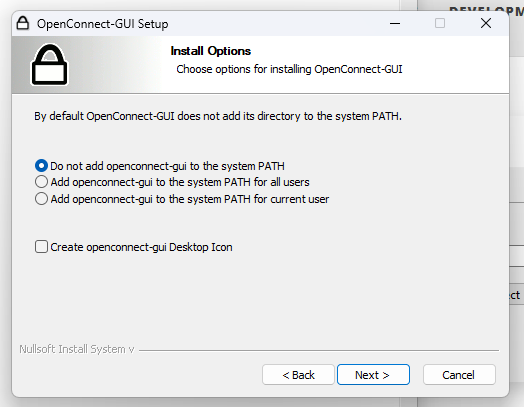The width and height of the screenshot is (524, 407).
Task: Minimize the OpenConnect-GUI Setup window
Action: tap(395, 23)
